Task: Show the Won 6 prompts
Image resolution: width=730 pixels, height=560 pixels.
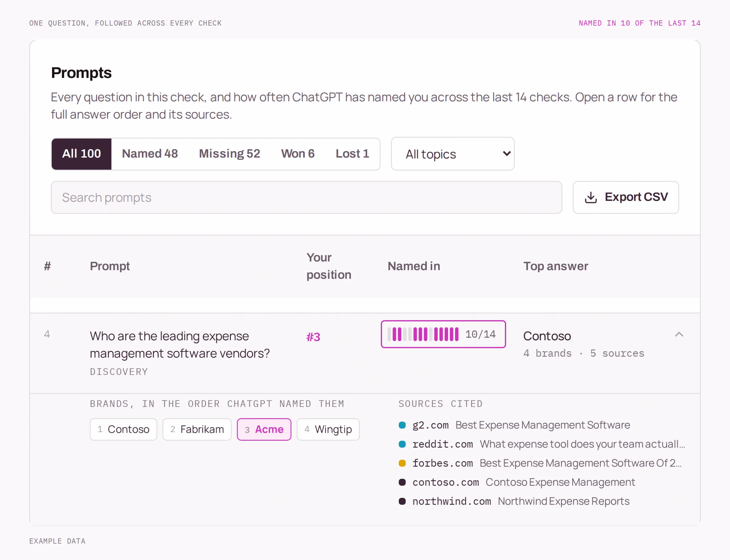Action: tap(297, 154)
